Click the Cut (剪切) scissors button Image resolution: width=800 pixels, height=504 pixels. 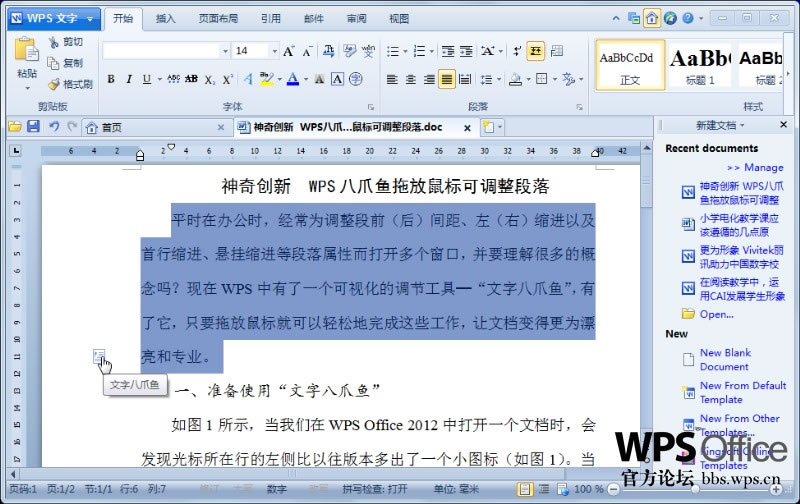click(65, 42)
